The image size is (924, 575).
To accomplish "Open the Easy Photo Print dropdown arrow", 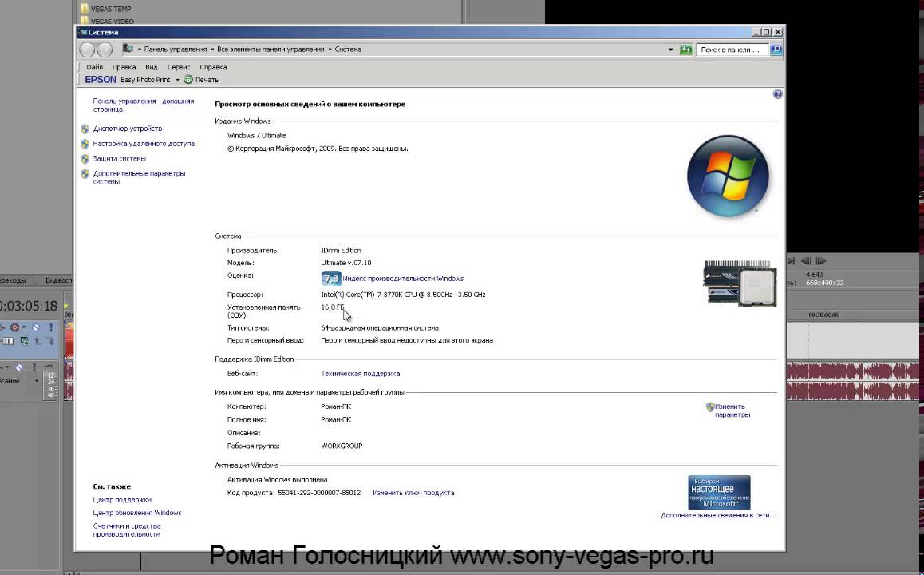I will tap(177, 80).
